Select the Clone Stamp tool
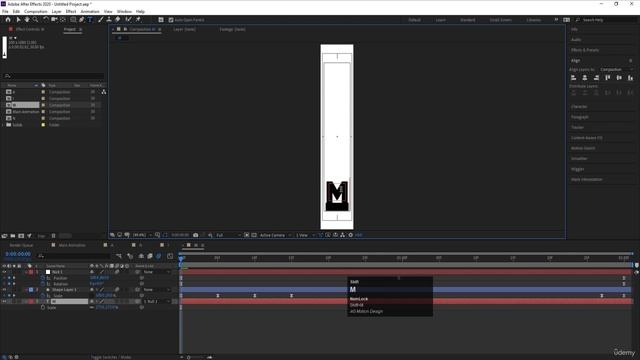The width and height of the screenshot is (640, 360). (109, 19)
